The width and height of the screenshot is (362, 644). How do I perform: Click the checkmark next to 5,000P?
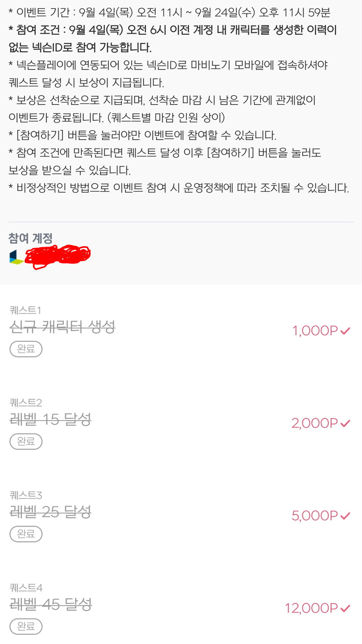pyautogui.click(x=345, y=516)
